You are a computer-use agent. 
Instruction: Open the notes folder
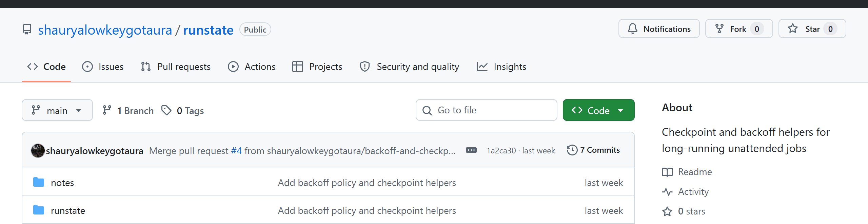pyautogui.click(x=62, y=183)
